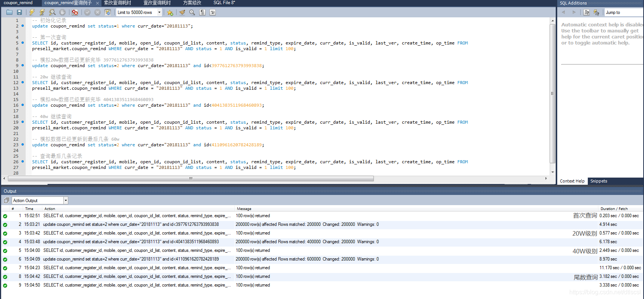Click scroll-down arrow of the editor vertical scrollbar

[553, 172]
